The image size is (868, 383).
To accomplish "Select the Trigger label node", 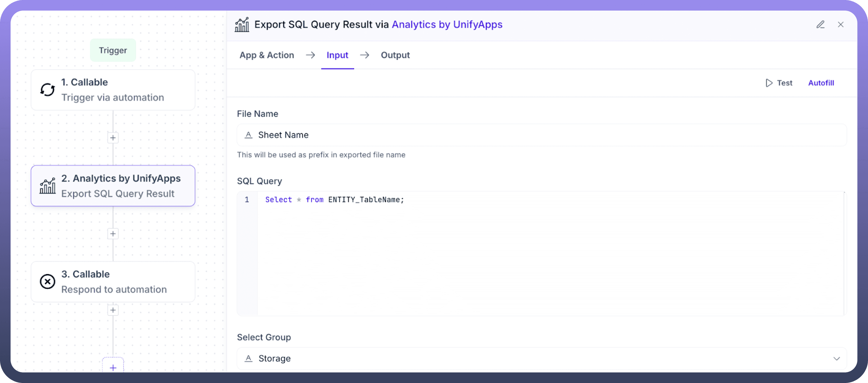I will coord(113,50).
